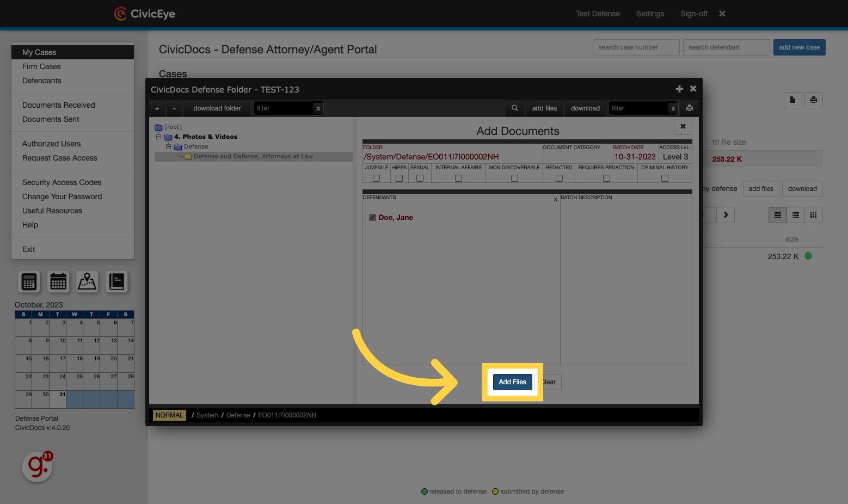Image resolution: width=848 pixels, height=504 pixels.
Task: Click the Add Files submit button
Action: pyautogui.click(x=512, y=382)
